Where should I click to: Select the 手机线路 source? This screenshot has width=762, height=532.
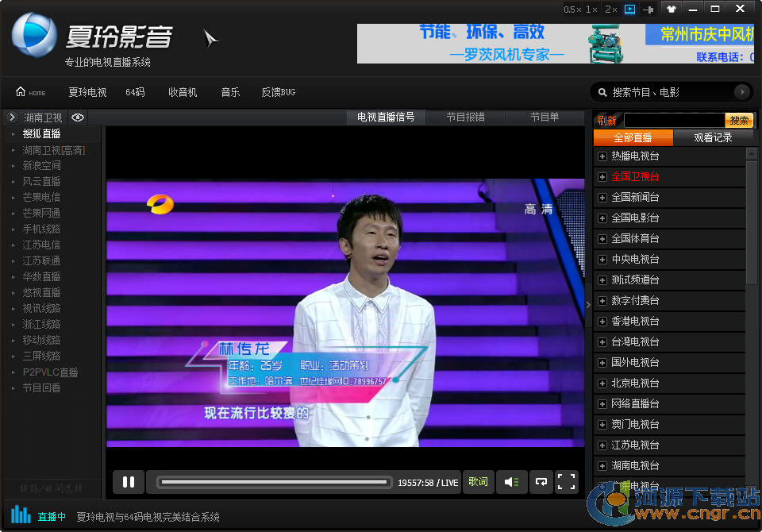point(42,229)
